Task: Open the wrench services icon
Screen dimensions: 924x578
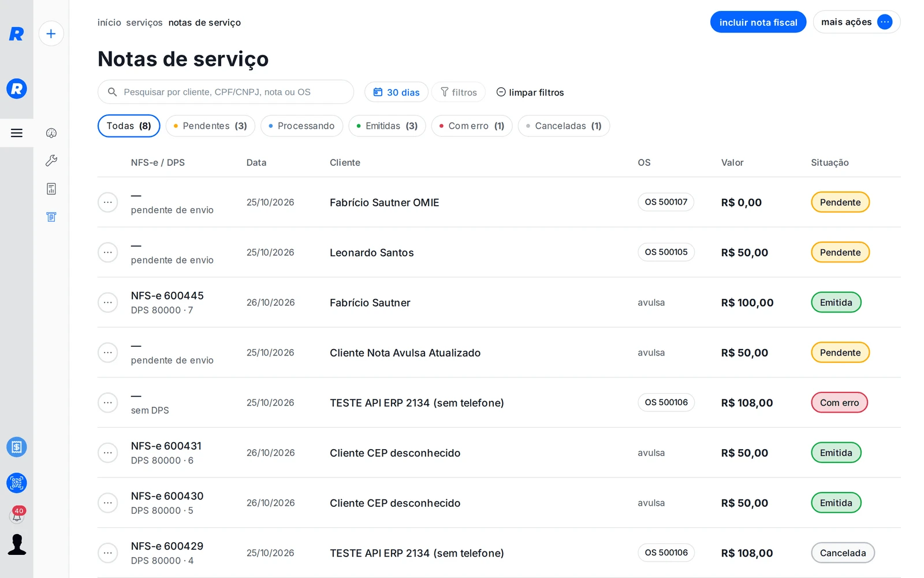Action: pyautogui.click(x=51, y=161)
